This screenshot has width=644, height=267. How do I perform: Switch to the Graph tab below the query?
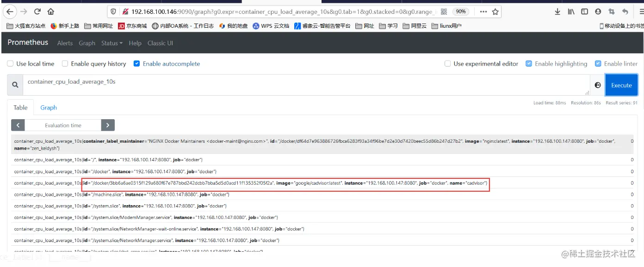click(x=49, y=108)
